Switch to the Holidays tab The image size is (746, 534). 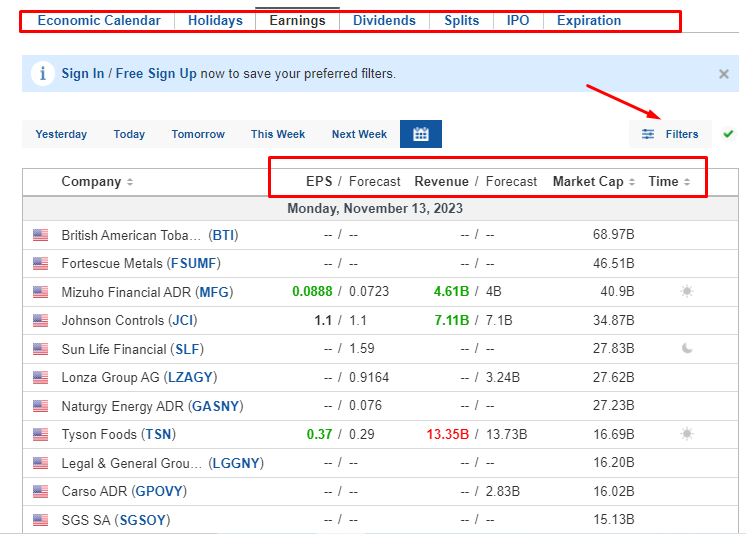pyautogui.click(x=215, y=20)
